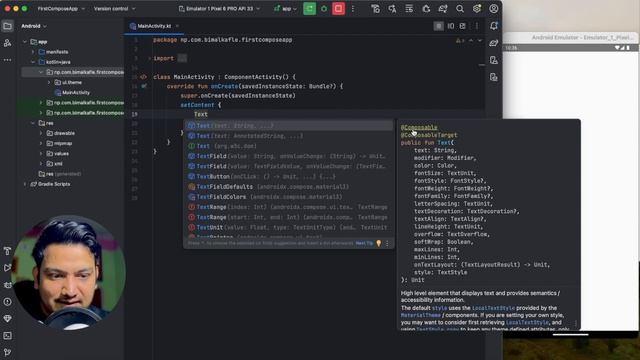This screenshot has width=640, height=360.
Task: Open Device Manager icon on right strip
Action: click(494, 60)
